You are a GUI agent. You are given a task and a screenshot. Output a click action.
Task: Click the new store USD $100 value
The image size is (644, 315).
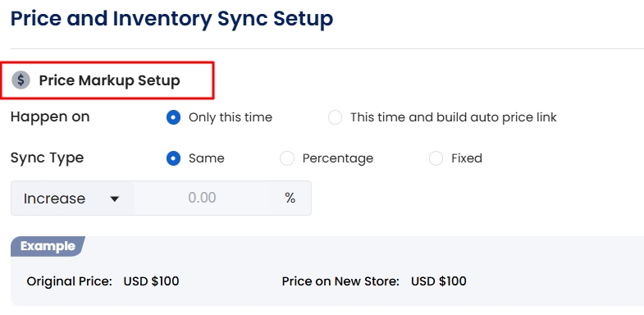[x=439, y=281]
